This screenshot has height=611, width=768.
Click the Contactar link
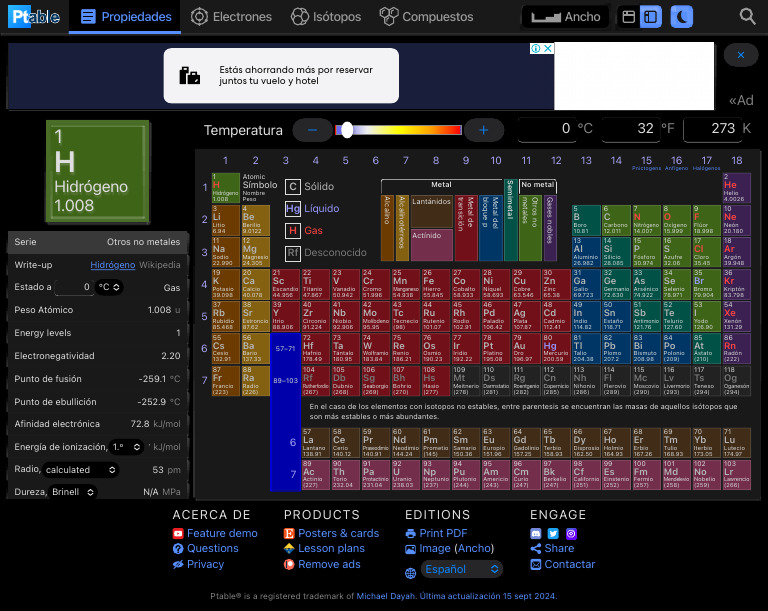(x=563, y=564)
